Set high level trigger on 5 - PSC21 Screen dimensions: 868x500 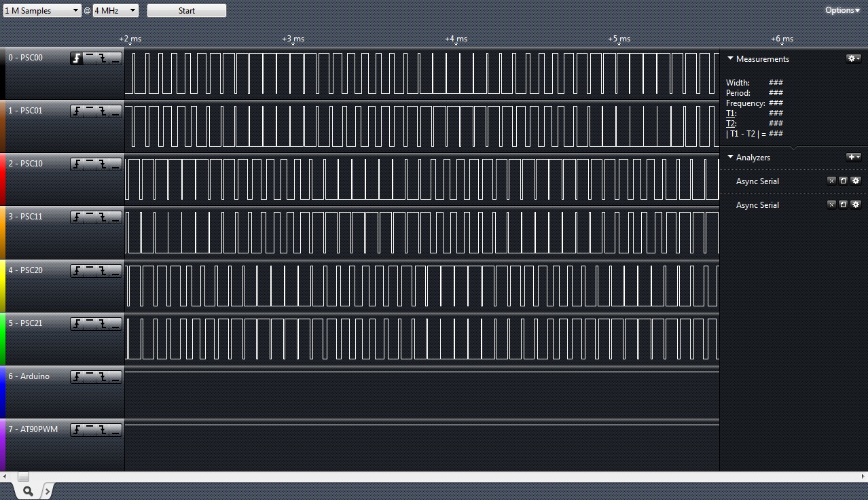[x=90, y=324]
